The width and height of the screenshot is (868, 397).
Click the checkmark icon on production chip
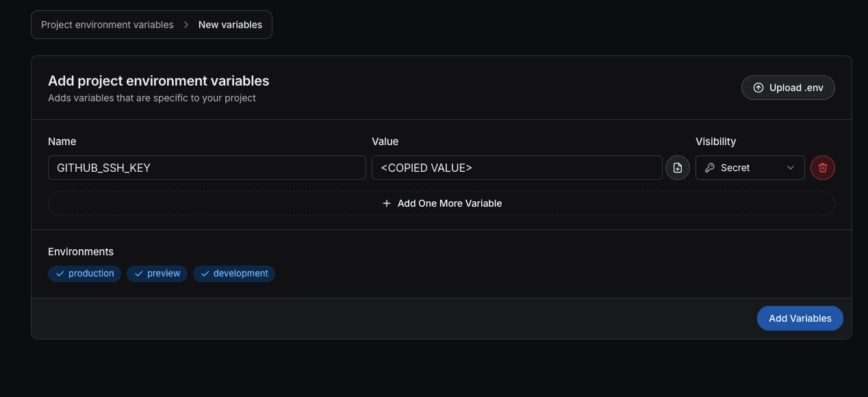[60, 274]
